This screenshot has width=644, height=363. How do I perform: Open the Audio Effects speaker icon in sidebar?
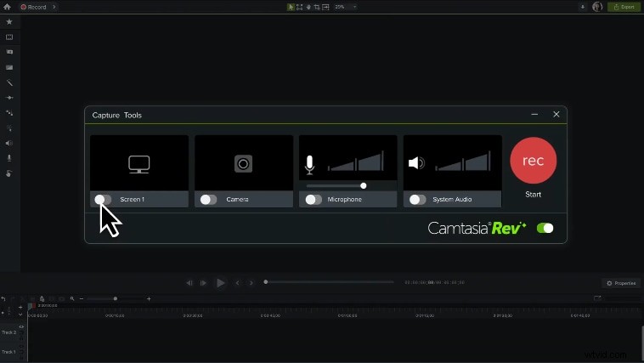[x=9, y=143]
